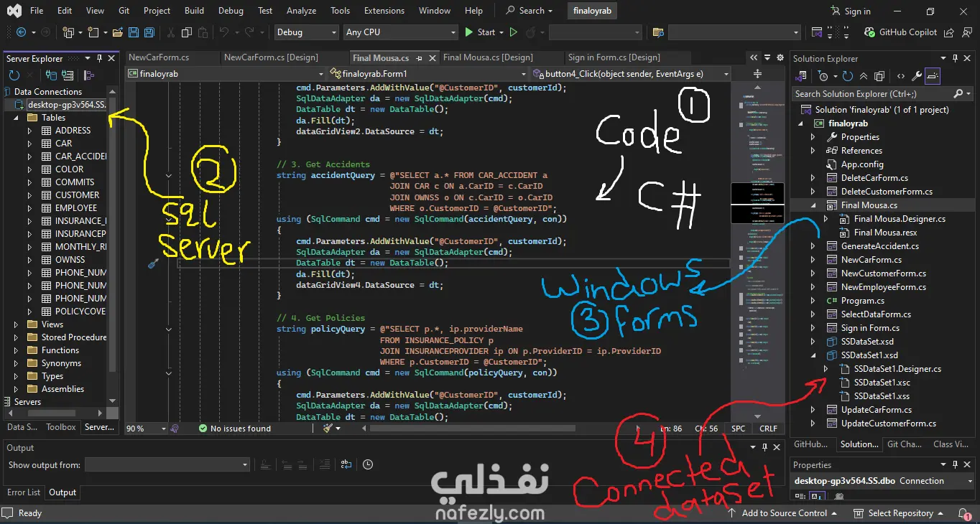Open the Extensions menu
This screenshot has width=980, height=524.
(x=384, y=11)
